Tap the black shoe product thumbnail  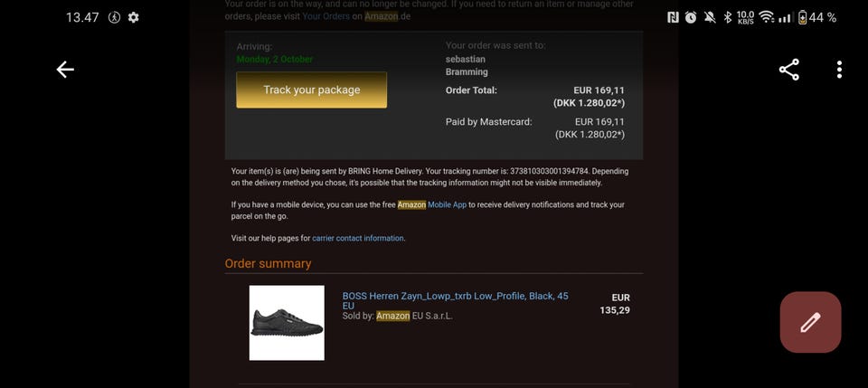tap(287, 323)
